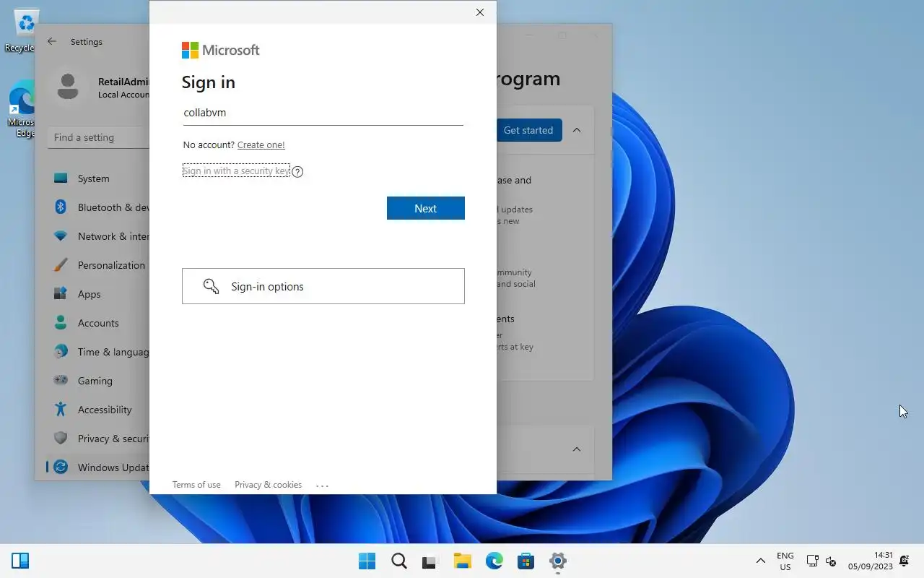Open the notification bell tray icon

point(905,561)
